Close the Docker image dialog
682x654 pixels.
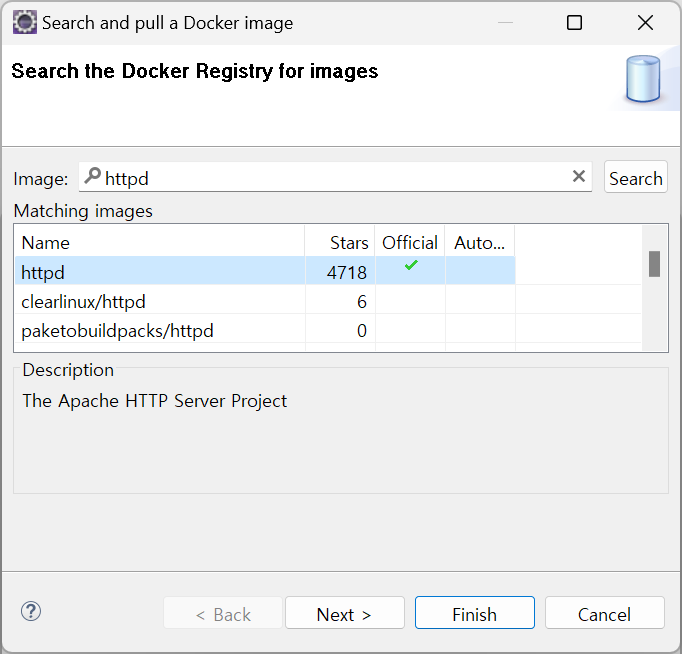(645, 22)
